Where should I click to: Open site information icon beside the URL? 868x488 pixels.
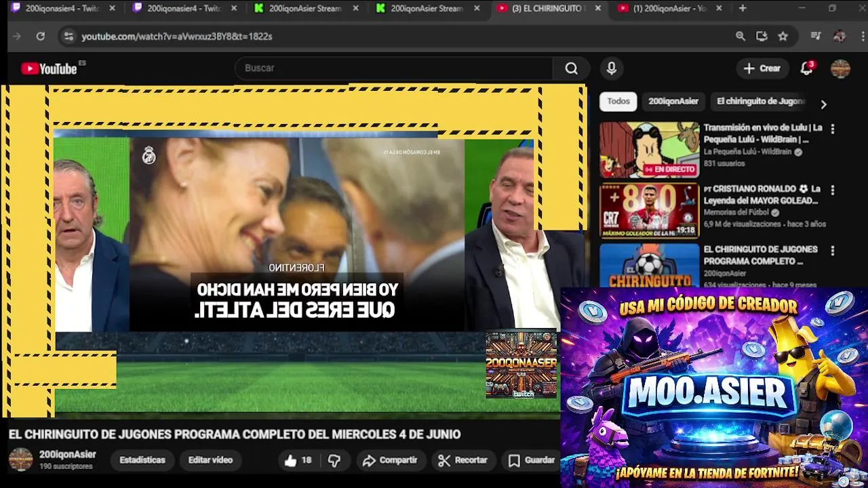68,37
